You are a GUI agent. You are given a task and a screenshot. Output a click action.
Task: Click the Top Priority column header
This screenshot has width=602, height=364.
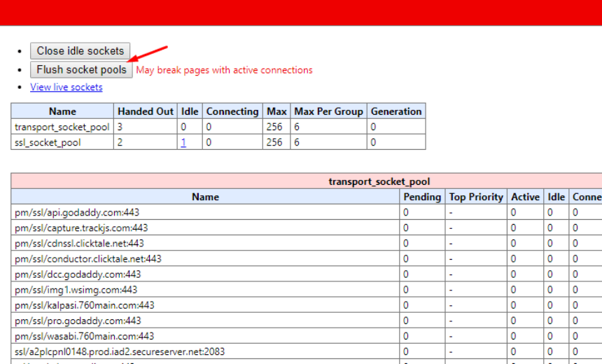(476, 197)
